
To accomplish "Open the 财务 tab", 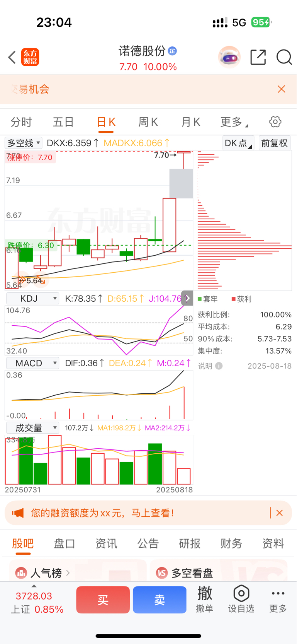I will [x=231, y=543].
